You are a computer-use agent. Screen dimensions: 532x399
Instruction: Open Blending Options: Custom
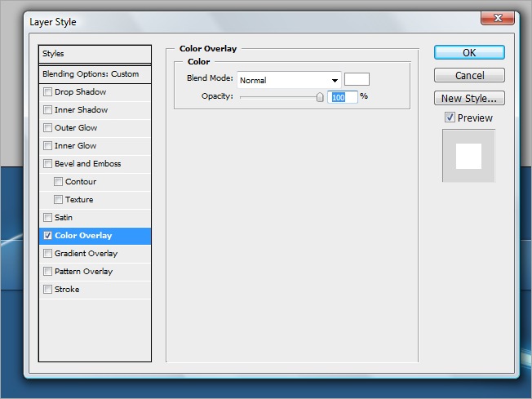coord(95,74)
